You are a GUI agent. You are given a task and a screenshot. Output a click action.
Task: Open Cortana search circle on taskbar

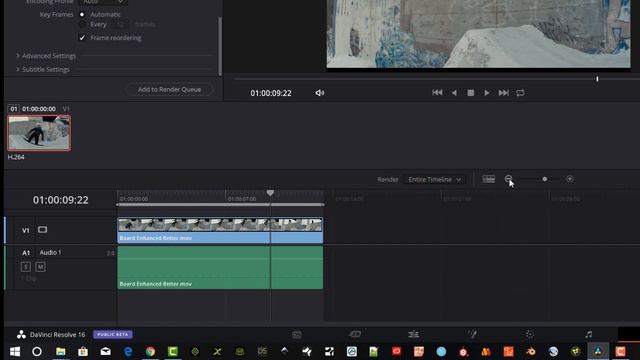coord(37,351)
